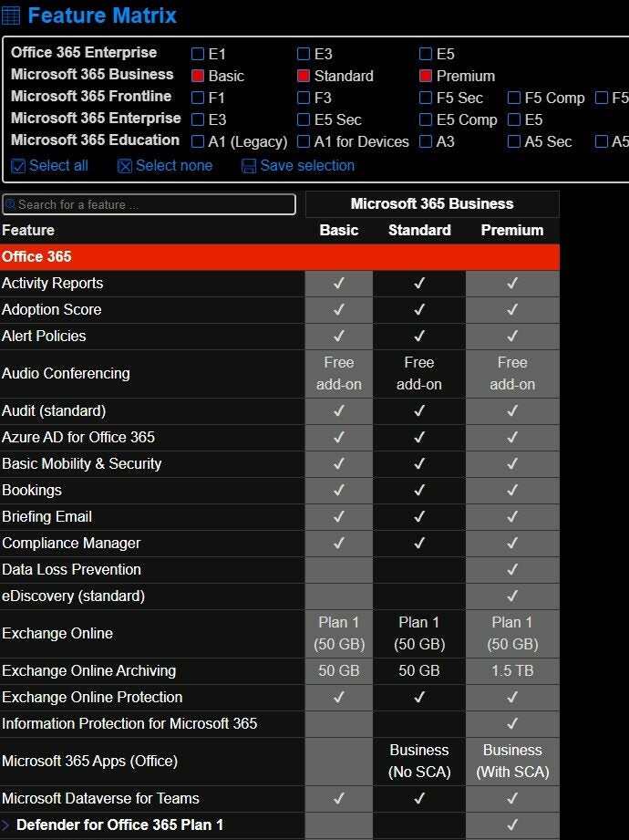Click the Feature column header
This screenshot has width=629, height=840.
[28, 231]
